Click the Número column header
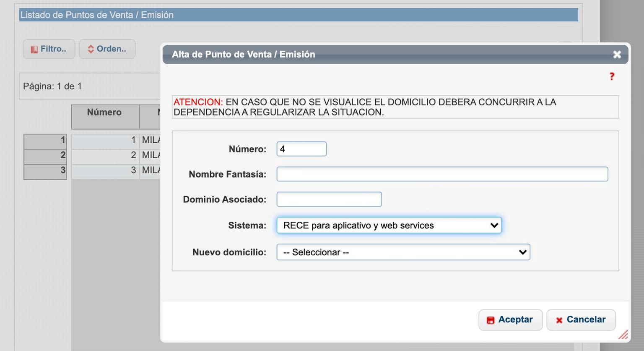Viewport: 644px width, 351px height. point(104,112)
